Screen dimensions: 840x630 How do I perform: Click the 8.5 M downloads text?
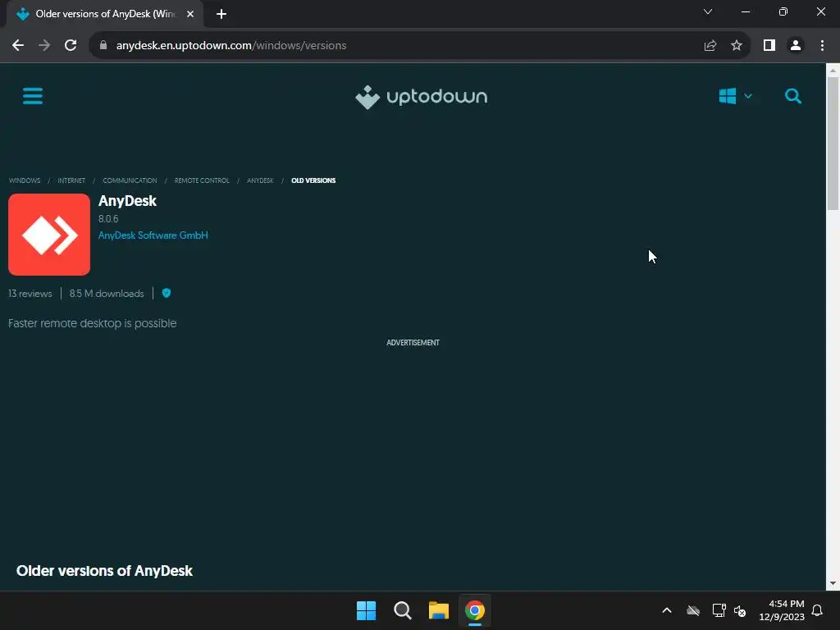(x=107, y=294)
